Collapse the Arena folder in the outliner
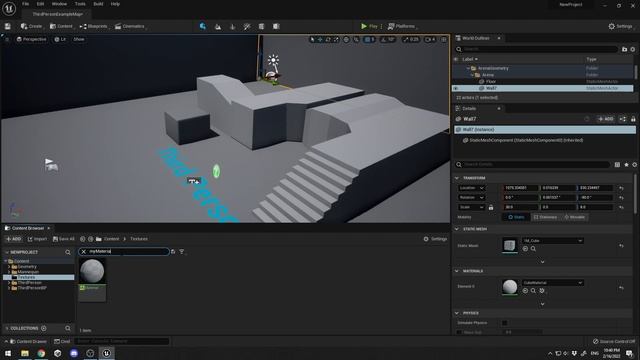 pos(472,75)
